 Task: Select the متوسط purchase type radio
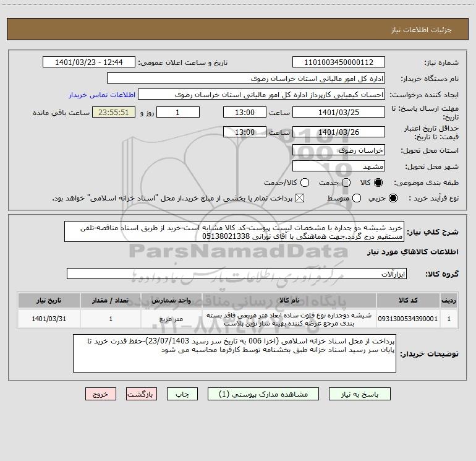[x=357, y=198]
